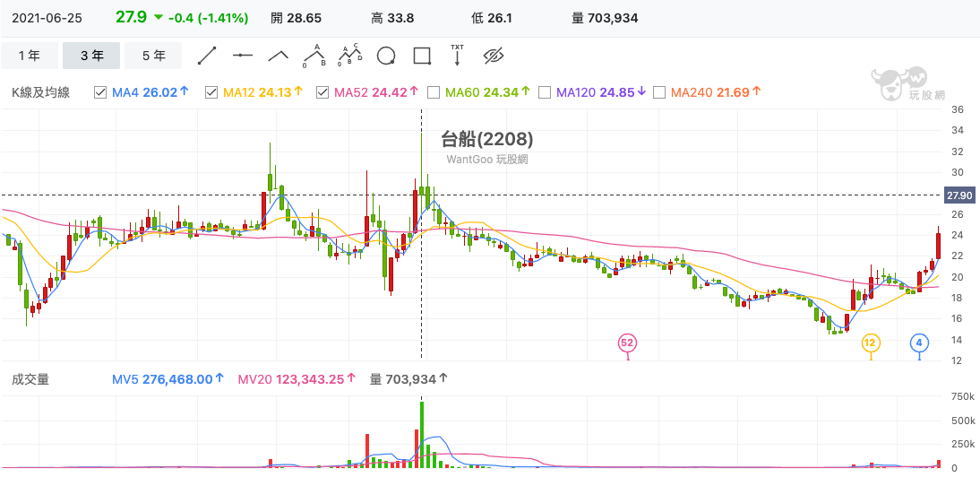980x477 pixels.
Task: Uncheck the MA12 moving average checkbox
Action: [211, 92]
